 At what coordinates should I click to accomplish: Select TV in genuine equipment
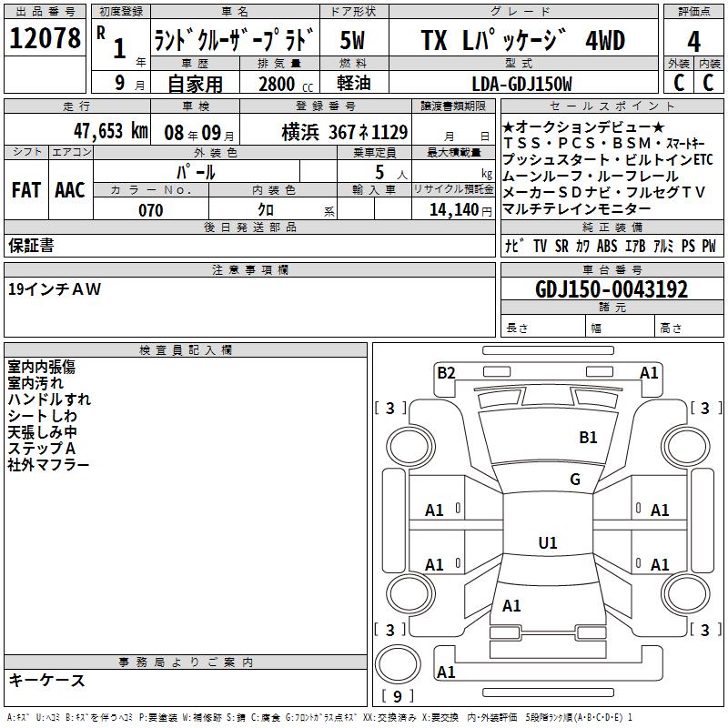pos(541,246)
